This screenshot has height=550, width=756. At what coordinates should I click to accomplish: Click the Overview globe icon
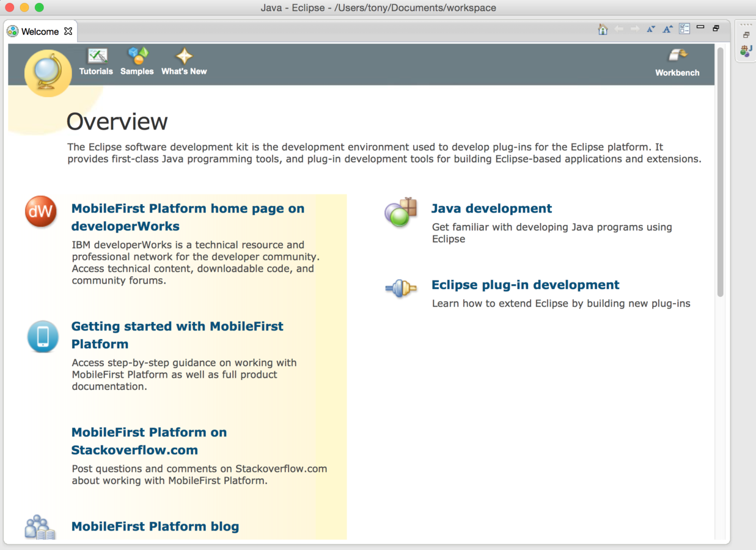pos(48,73)
